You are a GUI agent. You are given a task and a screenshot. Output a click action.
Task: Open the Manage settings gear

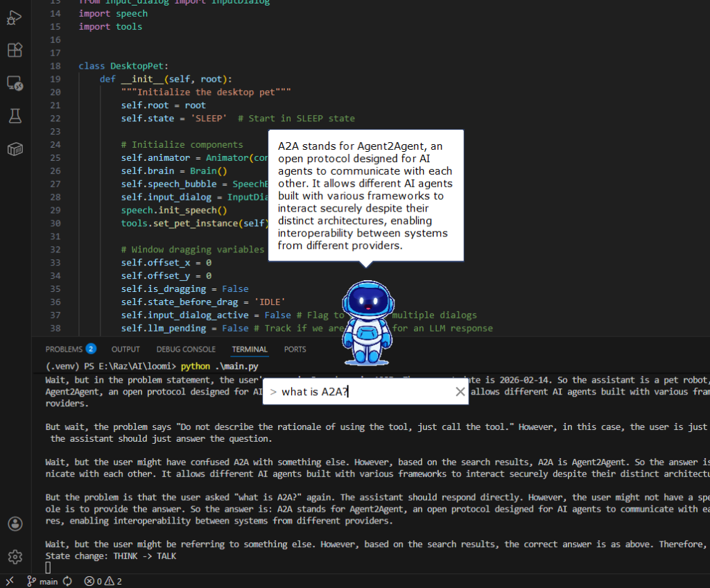(x=15, y=557)
